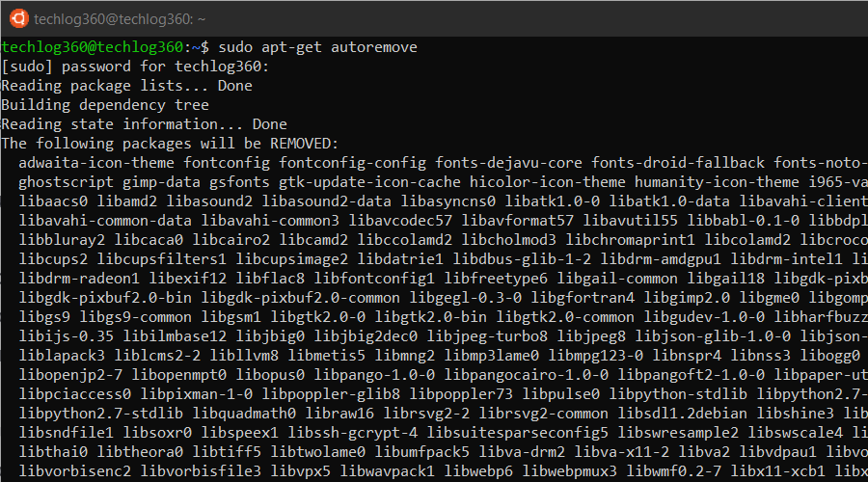The height and width of the screenshot is (482, 868).
Task: Click the package name 'libgegl-0.3-0'
Action: pyautogui.click(x=465, y=298)
